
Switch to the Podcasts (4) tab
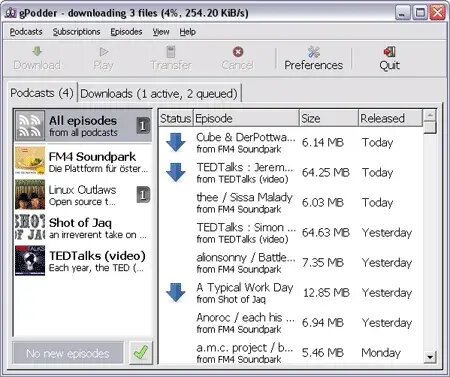click(42, 93)
